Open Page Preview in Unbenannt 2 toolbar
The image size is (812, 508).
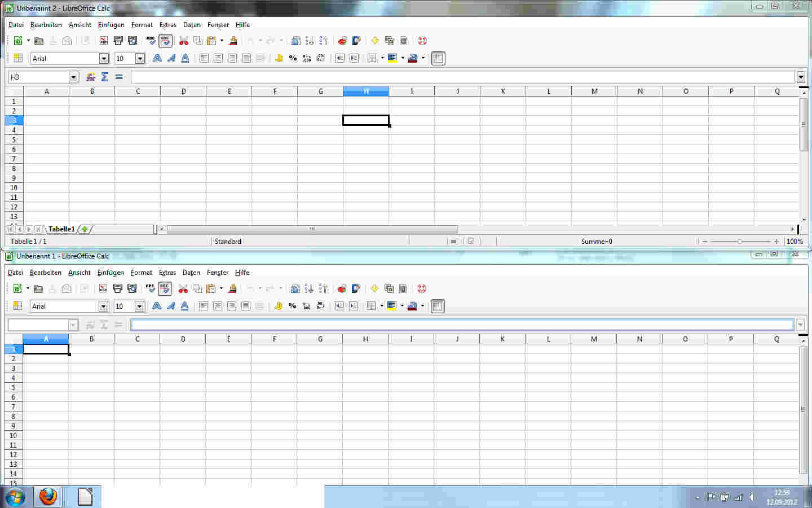133,41
